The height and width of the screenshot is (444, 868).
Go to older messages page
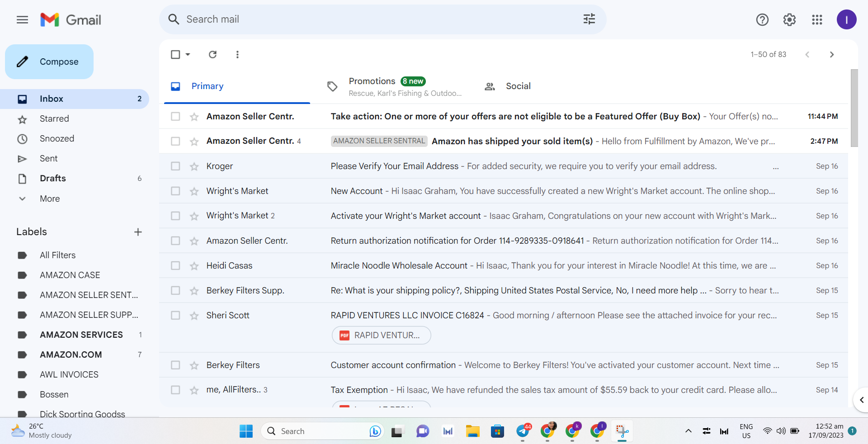832,54
